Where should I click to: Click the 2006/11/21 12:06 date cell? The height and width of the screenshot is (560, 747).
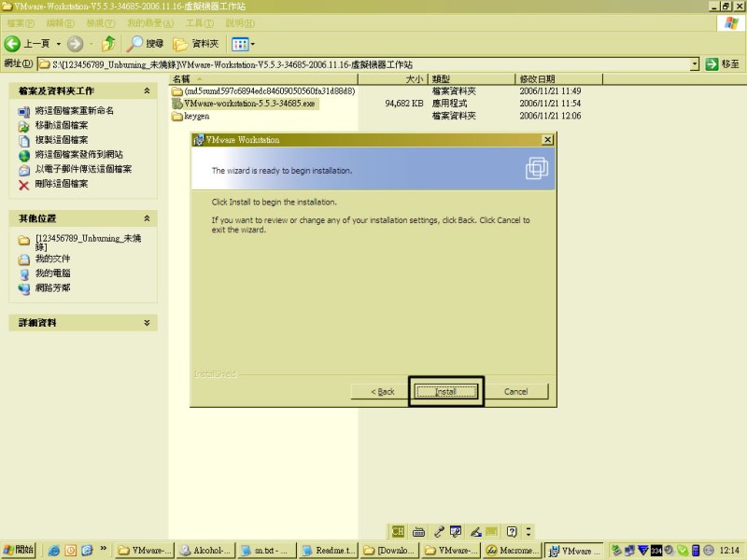[550, 116]
